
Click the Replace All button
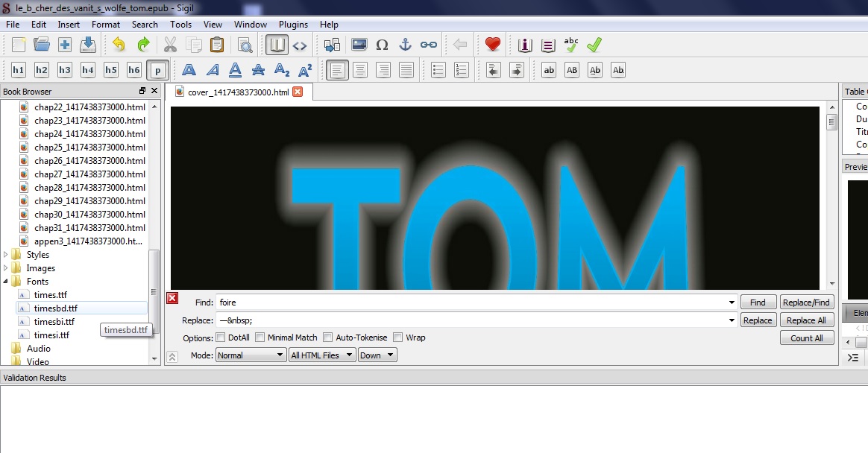click(x=806, y=320)
